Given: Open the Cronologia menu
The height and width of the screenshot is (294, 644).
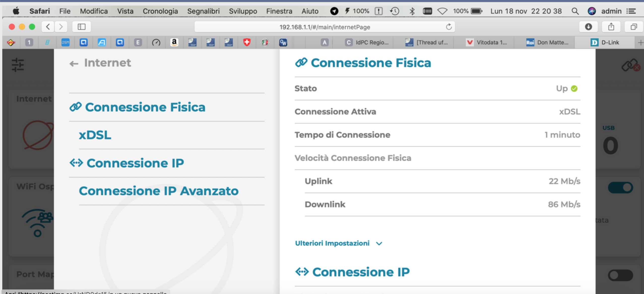Looking at the screenshot, I should tap(160, 11).
